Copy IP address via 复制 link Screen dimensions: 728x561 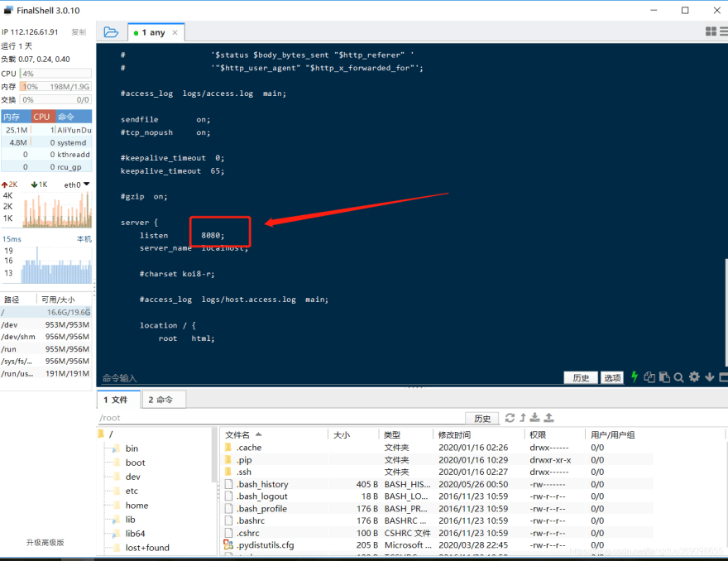click(79, 32)
